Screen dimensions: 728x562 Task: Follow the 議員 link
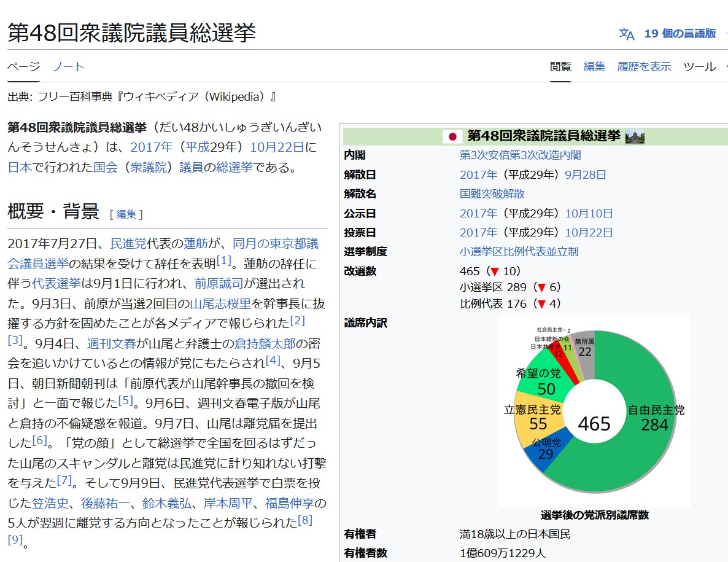click(x=192, y=167)
